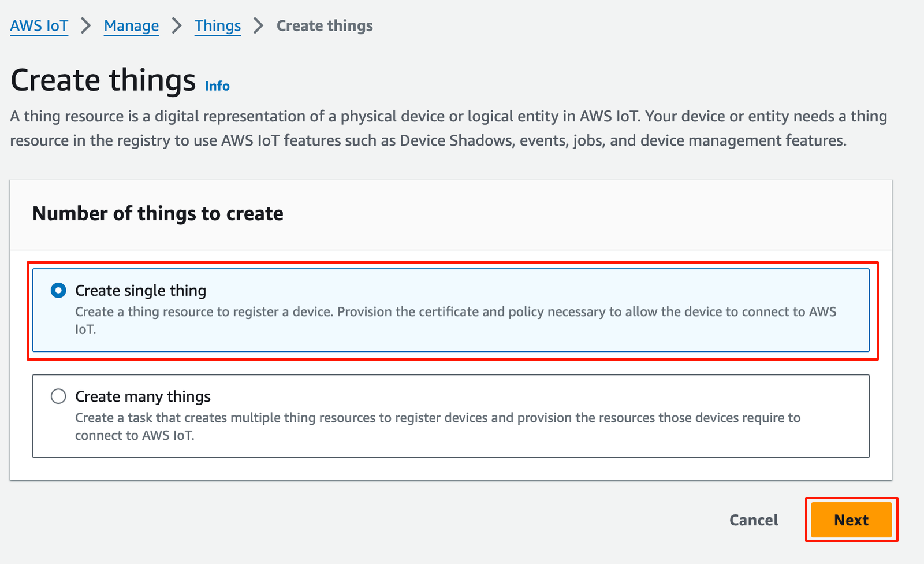The image size is (924, 564).
Task: Click the chevron between AWS IoT and Manage
Action: coord(86,26)
